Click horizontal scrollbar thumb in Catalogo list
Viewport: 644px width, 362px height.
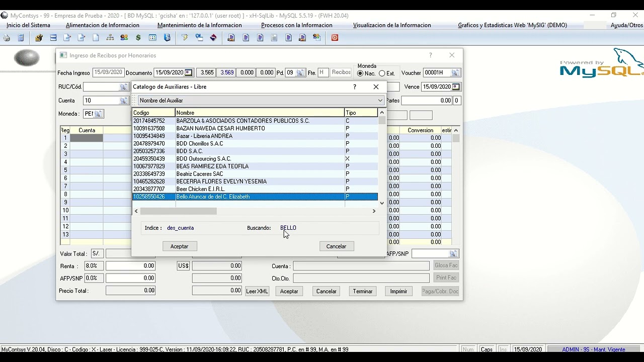[179, 211]
